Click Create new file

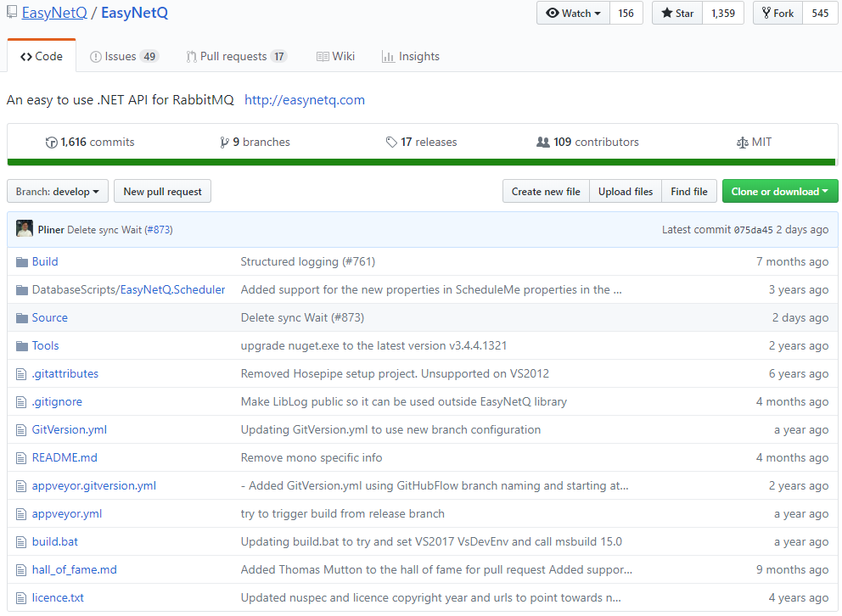point(546,192)
